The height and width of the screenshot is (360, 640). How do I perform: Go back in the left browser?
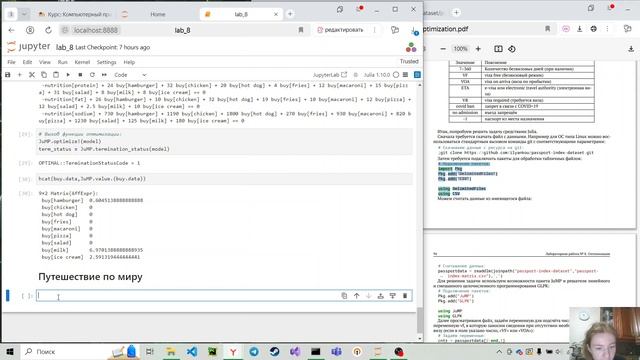point(11,30)
